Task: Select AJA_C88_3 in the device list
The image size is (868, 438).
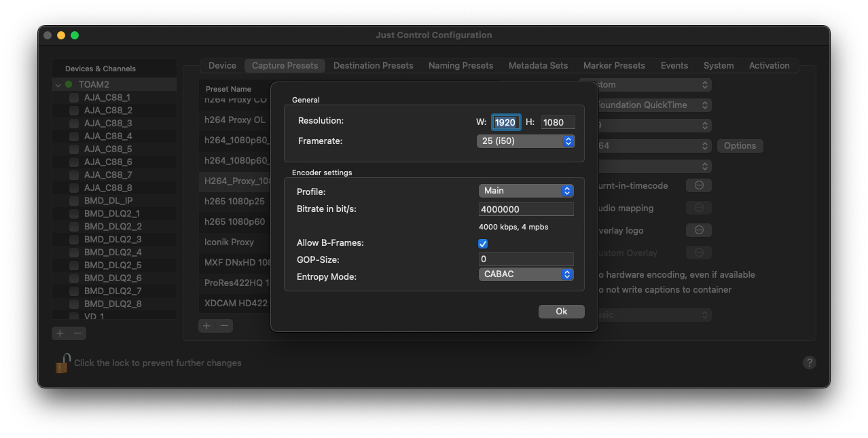Action: (114, 123)
